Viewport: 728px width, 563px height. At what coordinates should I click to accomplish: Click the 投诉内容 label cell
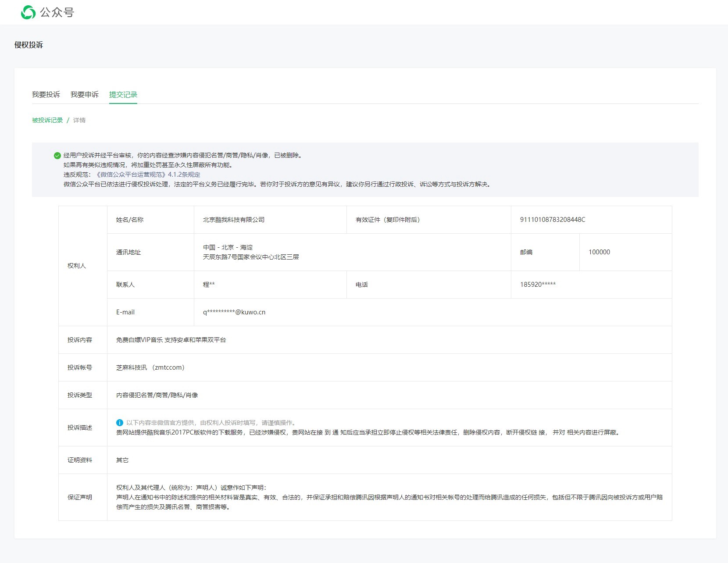pos(83,340)
